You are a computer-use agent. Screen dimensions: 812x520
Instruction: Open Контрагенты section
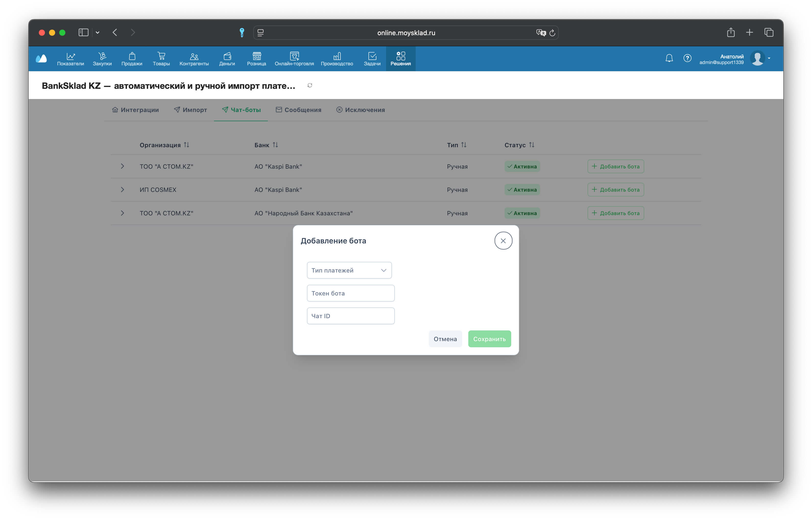[194, 59]
